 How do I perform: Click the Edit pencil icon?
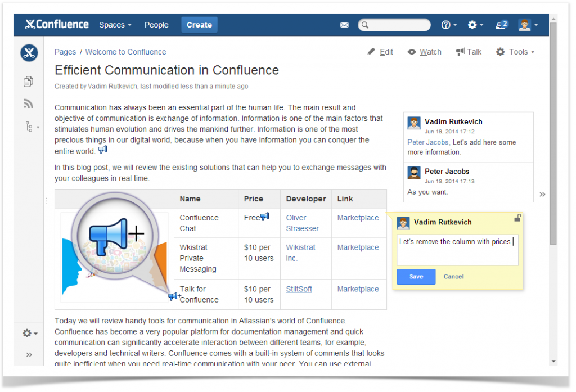pos(371,52)
